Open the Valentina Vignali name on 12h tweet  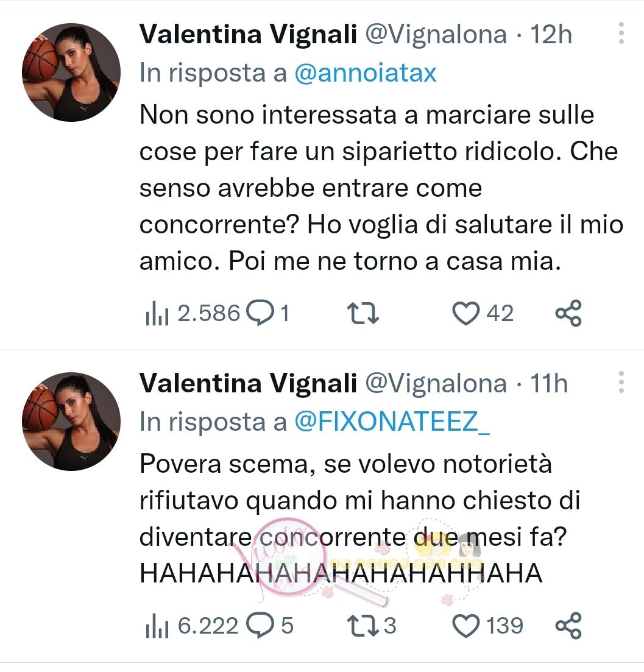click(248, 34)
